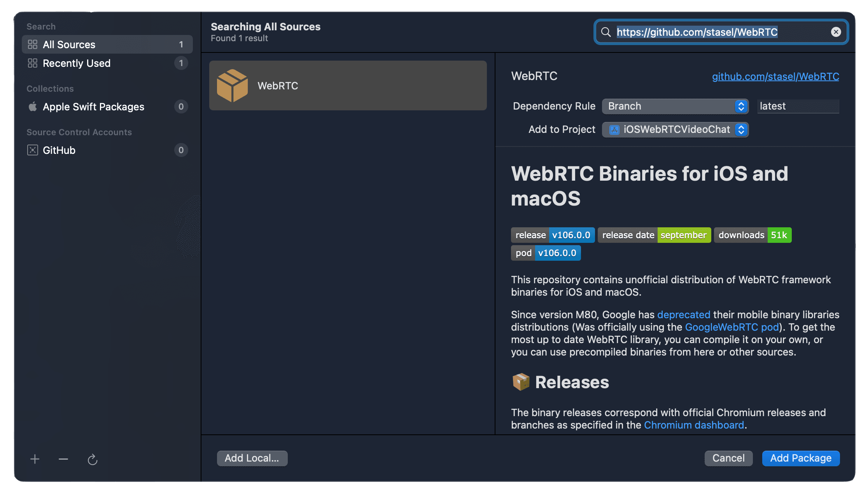Click the refresh icon at sidebar bottom
868x495 pixels.
[x=92, y=460]
